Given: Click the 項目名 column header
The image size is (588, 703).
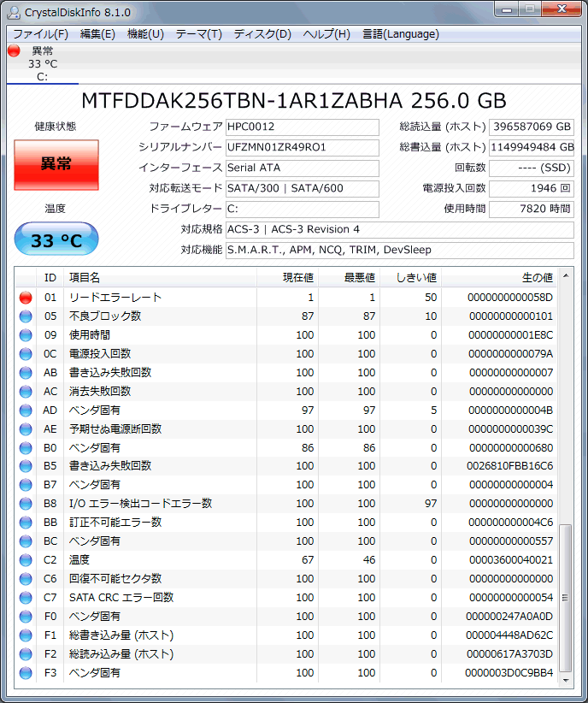Looking at the screenshot, I should tap(160, 278).
